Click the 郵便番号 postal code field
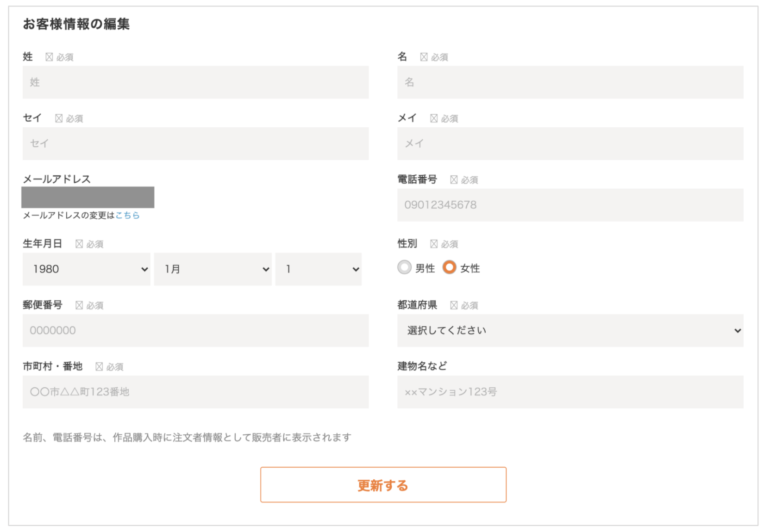 (195, 331)
